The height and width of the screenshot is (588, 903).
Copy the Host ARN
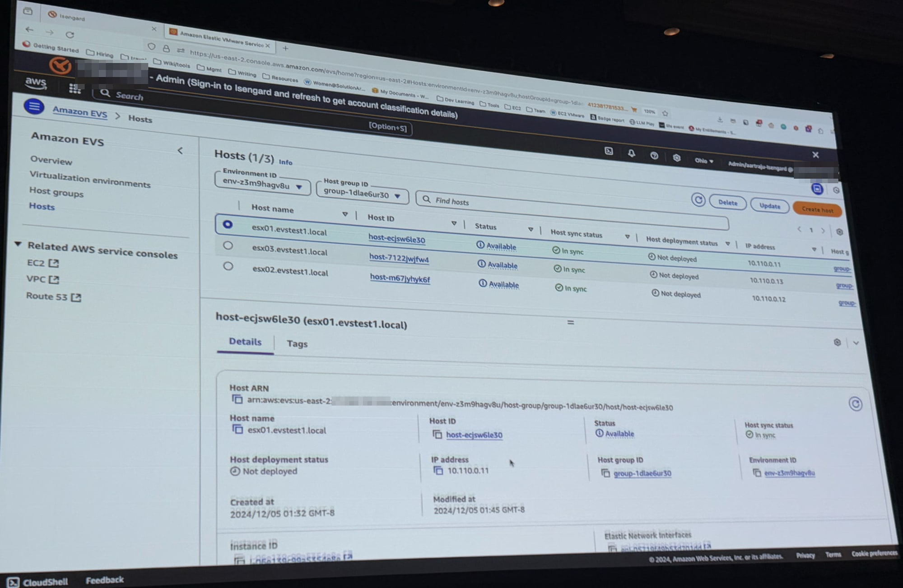[x=237, y=399]
